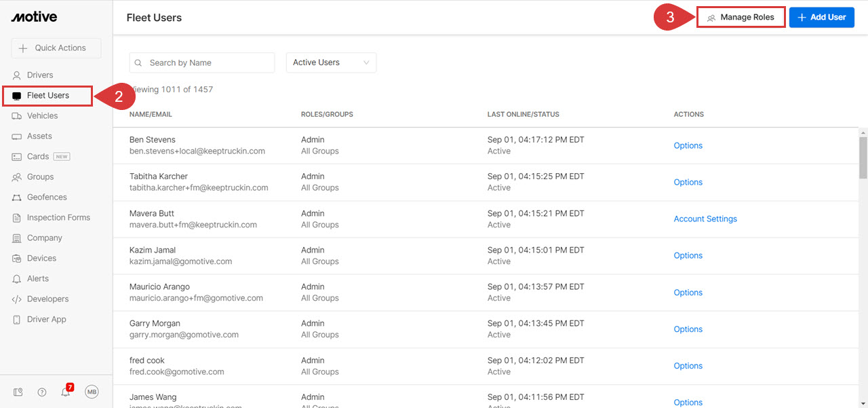Open the map location icon in sidebar footer

pos(18,392)
